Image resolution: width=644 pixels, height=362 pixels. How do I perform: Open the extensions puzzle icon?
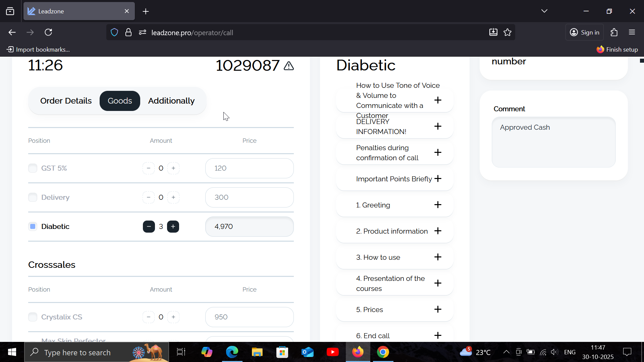click(614, 33)
